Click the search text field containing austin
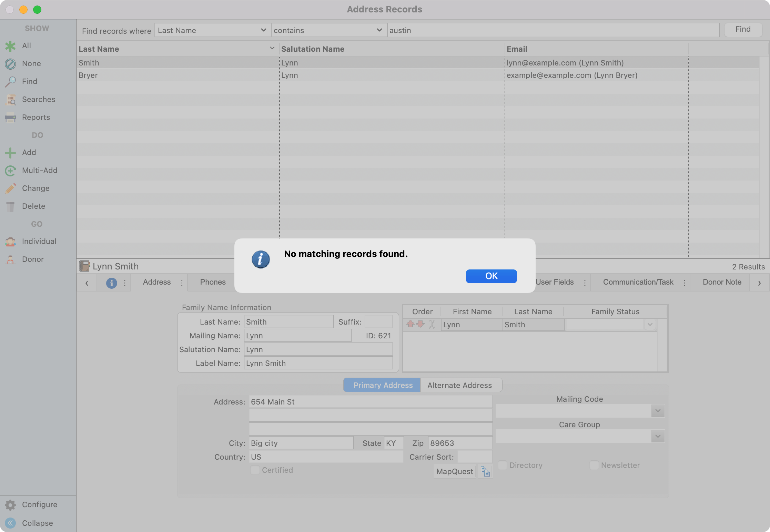The image size is (770, 532). click(x=553, y=30)
